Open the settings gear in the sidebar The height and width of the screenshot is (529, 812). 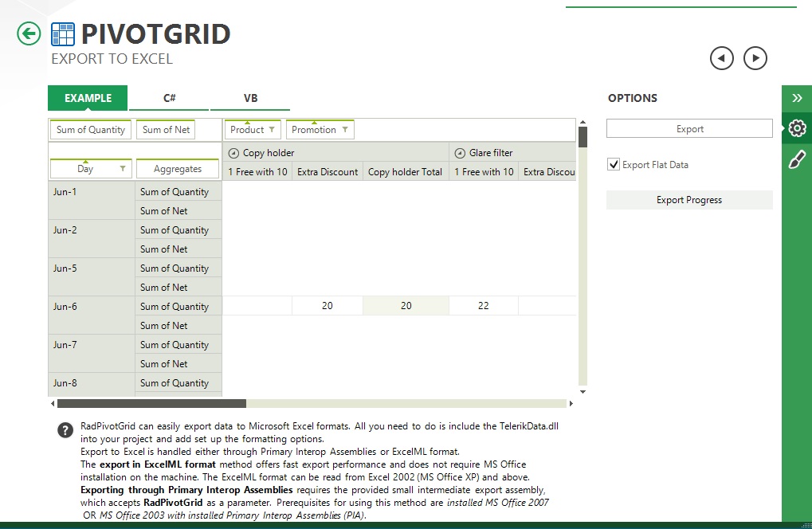(797, 127)
